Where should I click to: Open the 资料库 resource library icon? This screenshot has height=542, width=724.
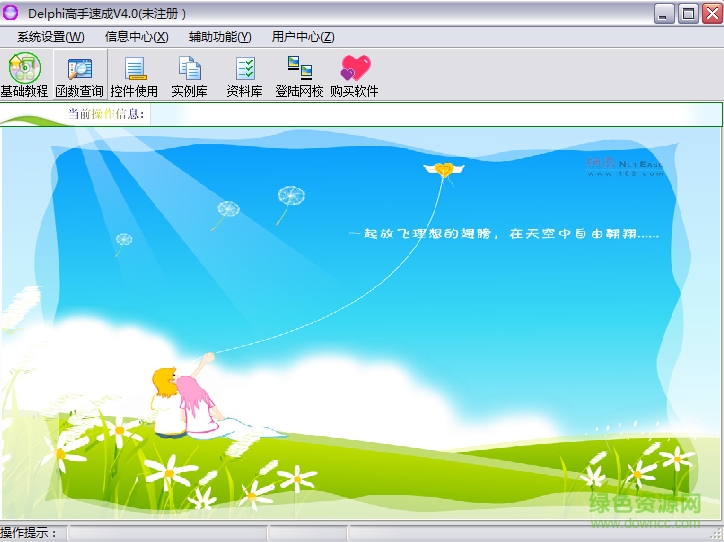(244, 75)
